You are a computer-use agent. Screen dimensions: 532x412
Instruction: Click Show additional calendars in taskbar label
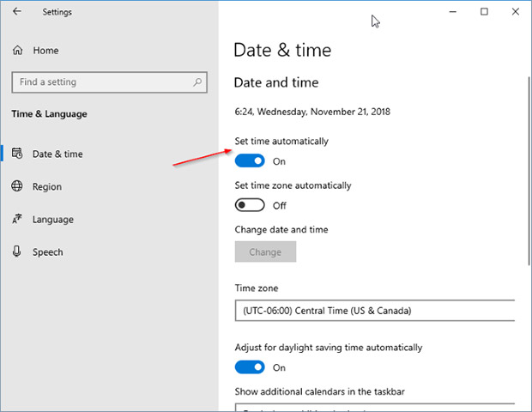tap(319, 391)
